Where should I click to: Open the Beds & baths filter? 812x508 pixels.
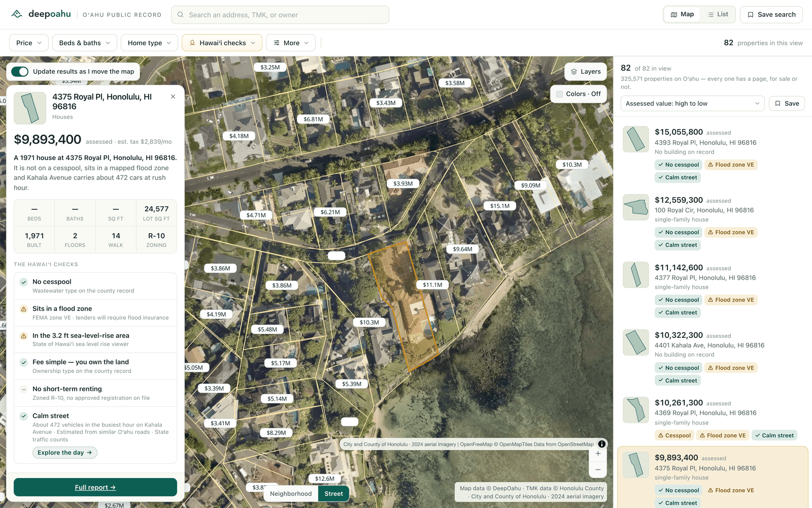[x=85, y=43]
